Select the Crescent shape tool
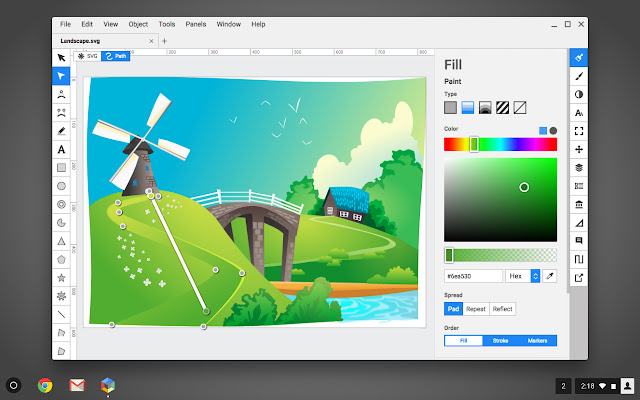Screen dimensions: 640x400 click(x=61, y=223)
